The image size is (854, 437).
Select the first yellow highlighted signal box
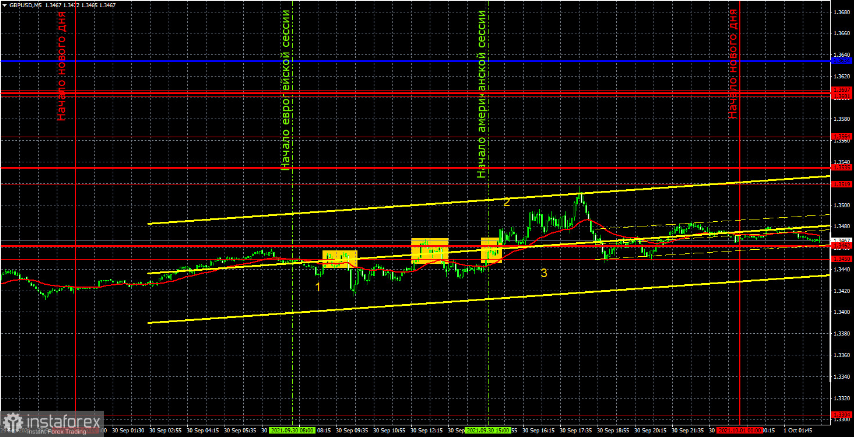[x=339, y=258]
